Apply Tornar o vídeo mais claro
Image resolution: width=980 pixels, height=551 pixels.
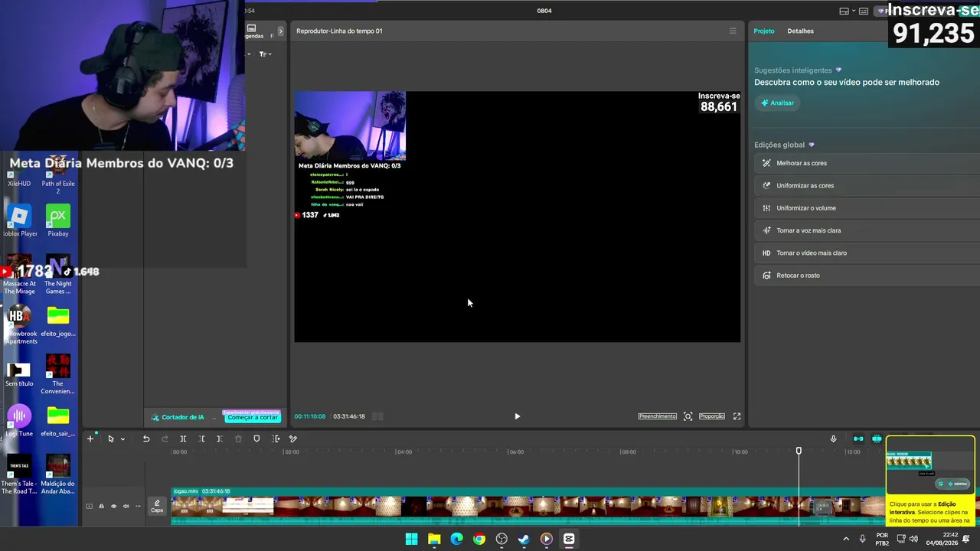tap(867, 253)
